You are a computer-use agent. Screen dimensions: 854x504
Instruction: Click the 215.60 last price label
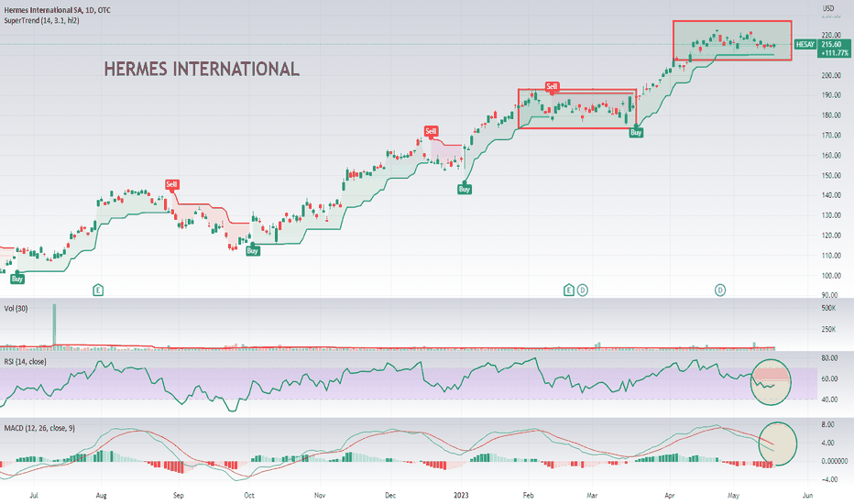point(832,44)
